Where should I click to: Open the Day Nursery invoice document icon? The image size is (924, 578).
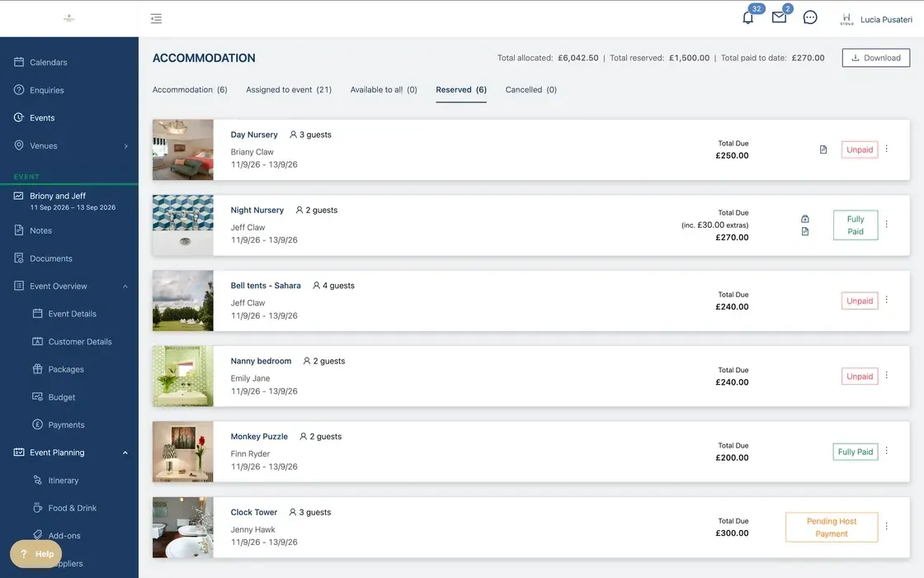[x=823, y=149]
